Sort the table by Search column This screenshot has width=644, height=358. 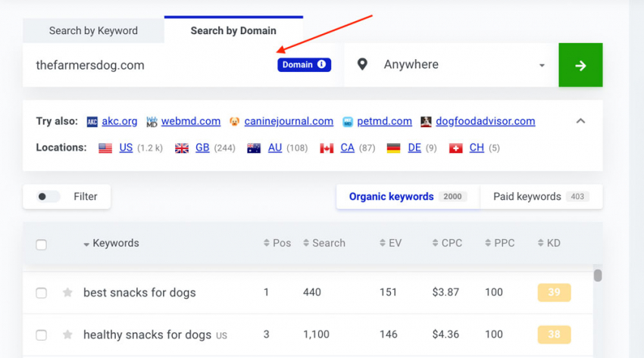click(x=324, y=243)
